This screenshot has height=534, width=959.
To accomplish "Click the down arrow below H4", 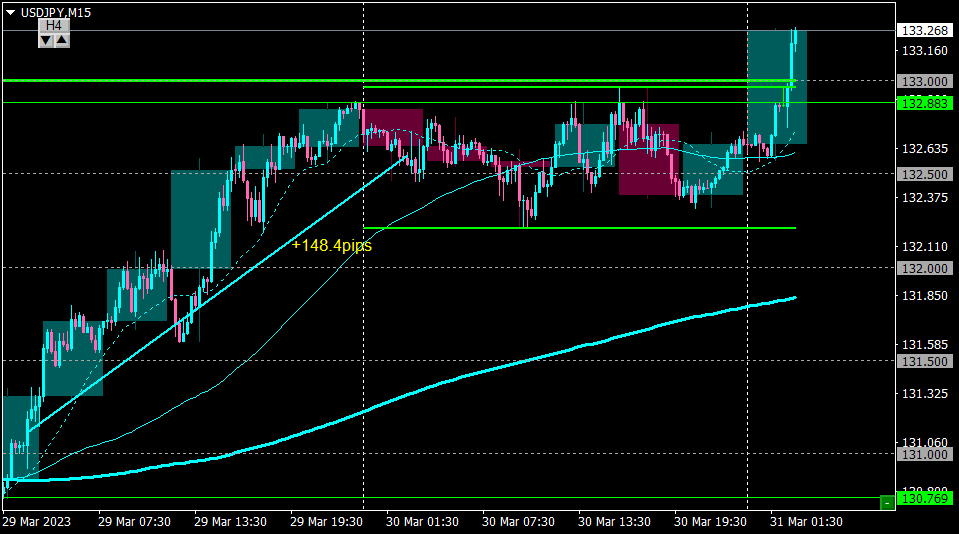I will click(46, 40).
